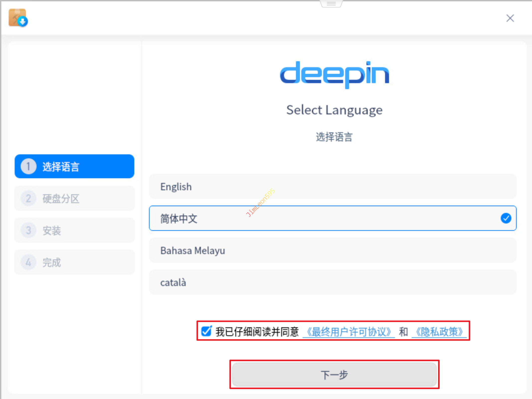The height and width of the screenshot is (399, 532).
Task: Open the 最终用户许可协议 link
Action: (x=349, y=332)
